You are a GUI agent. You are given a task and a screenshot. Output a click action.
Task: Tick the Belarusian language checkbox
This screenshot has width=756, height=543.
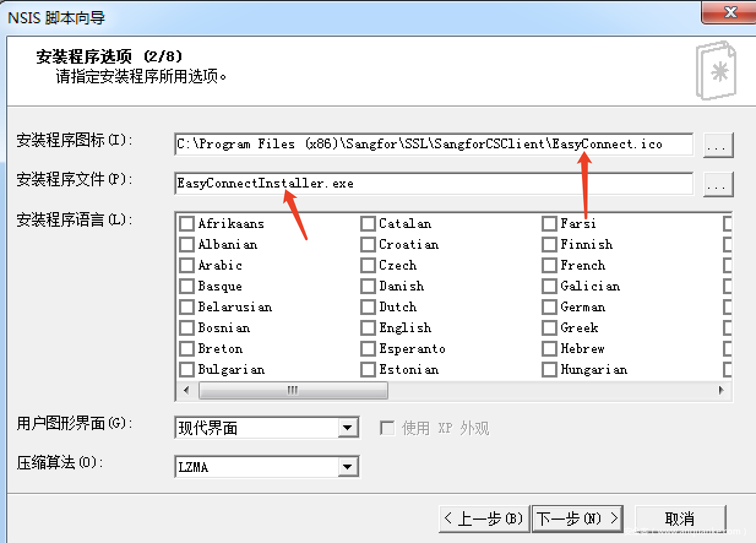click(x=187, y=307)
